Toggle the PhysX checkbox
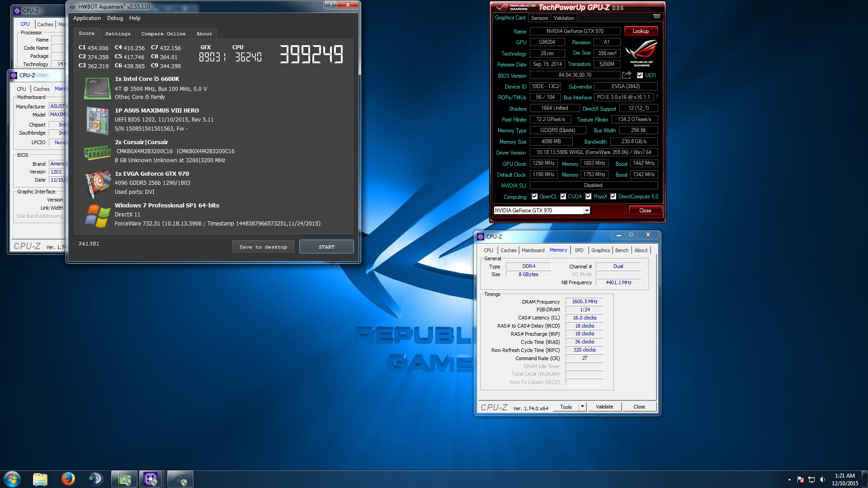The image size is (868, 488). [588, 197]
